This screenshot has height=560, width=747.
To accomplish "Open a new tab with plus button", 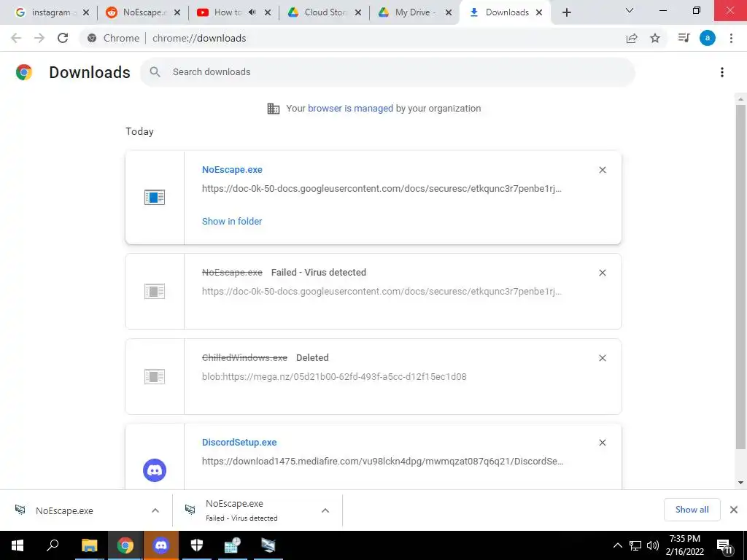I will point(566,12).
